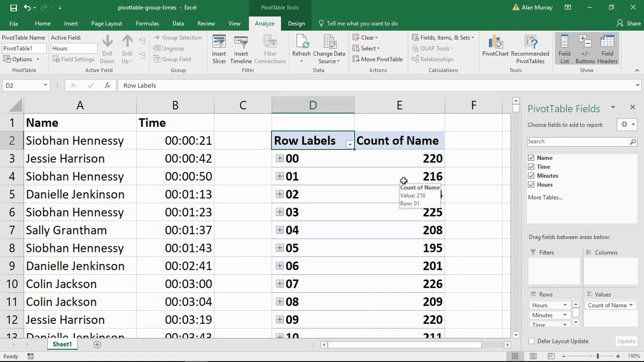Open the Count of Name value dropdown
This screenshot has height=362, width=644.
tap(630, 305)
